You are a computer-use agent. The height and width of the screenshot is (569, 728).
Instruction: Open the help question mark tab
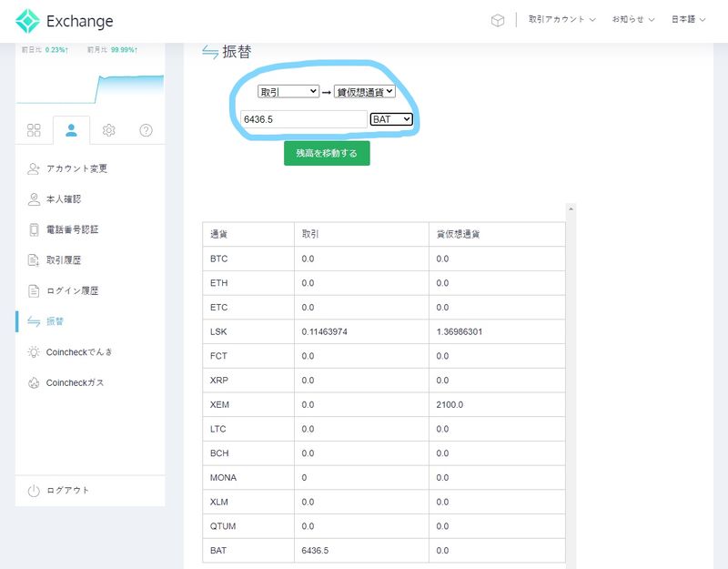click(146, 130)
